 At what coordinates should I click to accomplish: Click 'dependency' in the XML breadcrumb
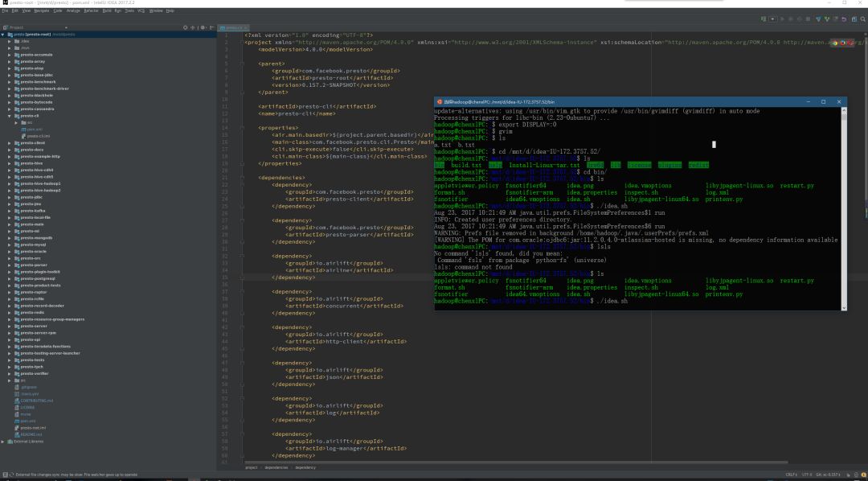(305, 467)
